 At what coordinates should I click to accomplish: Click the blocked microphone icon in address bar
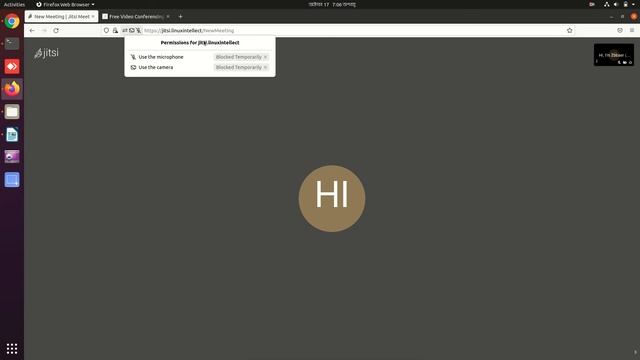click(x=138, y=31)
